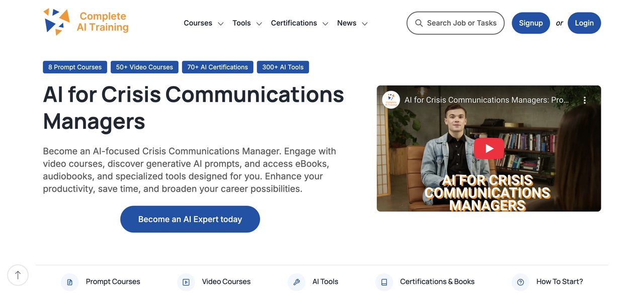Screen dimensions: 644x293
Task: Focus the Search Job or Tasks field
Action: (455, 23)
